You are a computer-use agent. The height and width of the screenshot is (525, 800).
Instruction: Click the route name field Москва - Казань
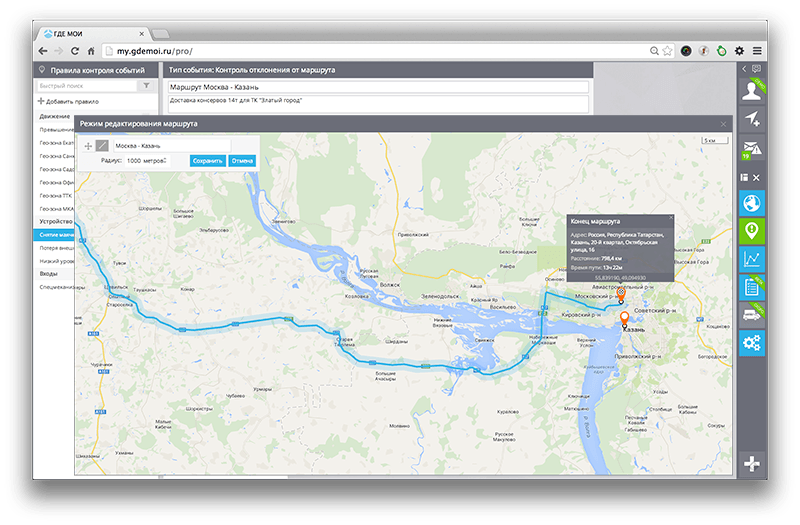coord(172,146)
